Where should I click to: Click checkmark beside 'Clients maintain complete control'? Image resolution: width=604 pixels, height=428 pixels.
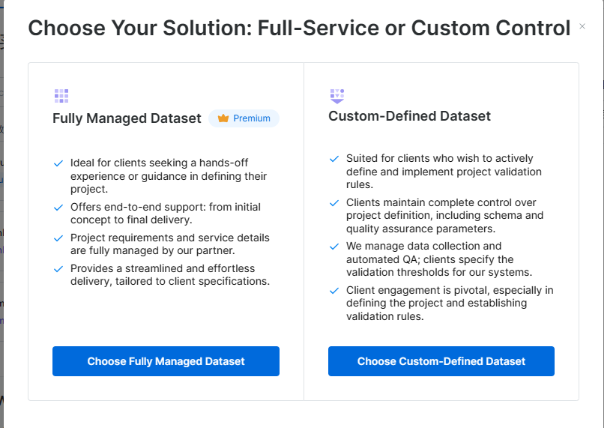pos(334,202)
